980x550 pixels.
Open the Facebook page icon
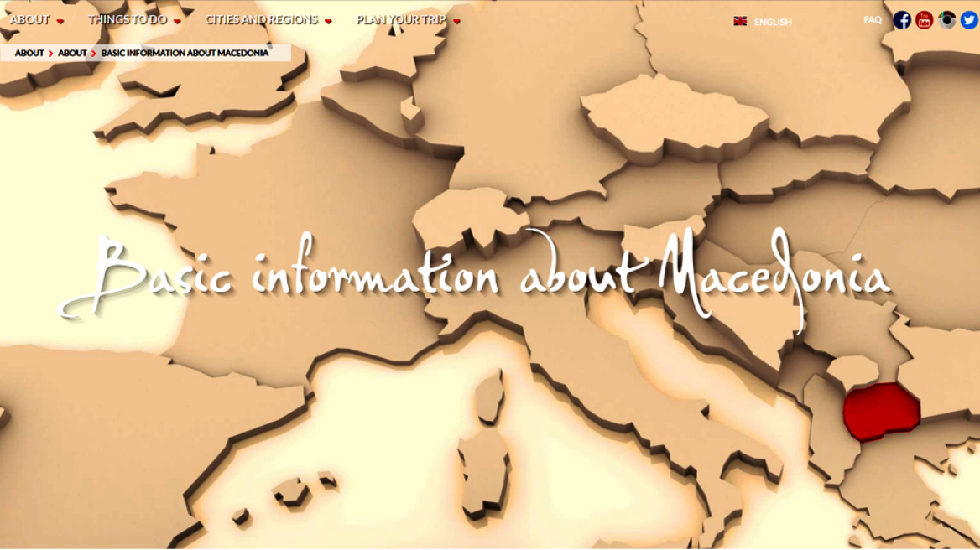(902, 20)
